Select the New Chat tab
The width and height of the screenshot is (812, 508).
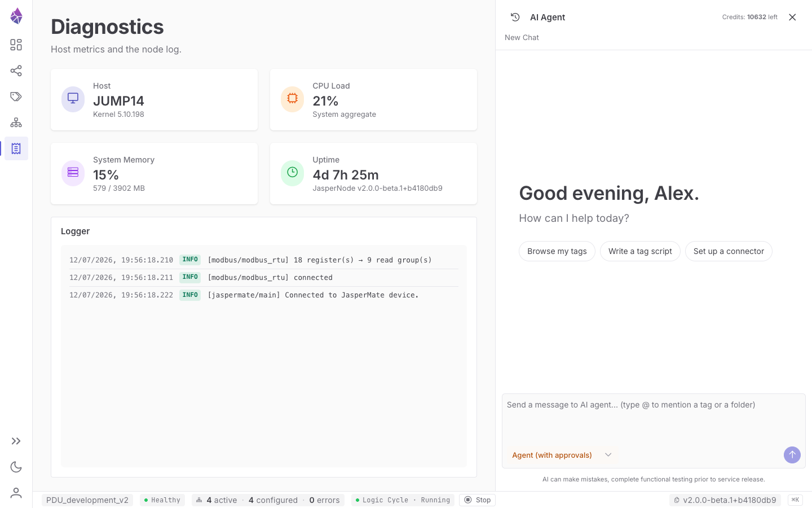[522, 37]
